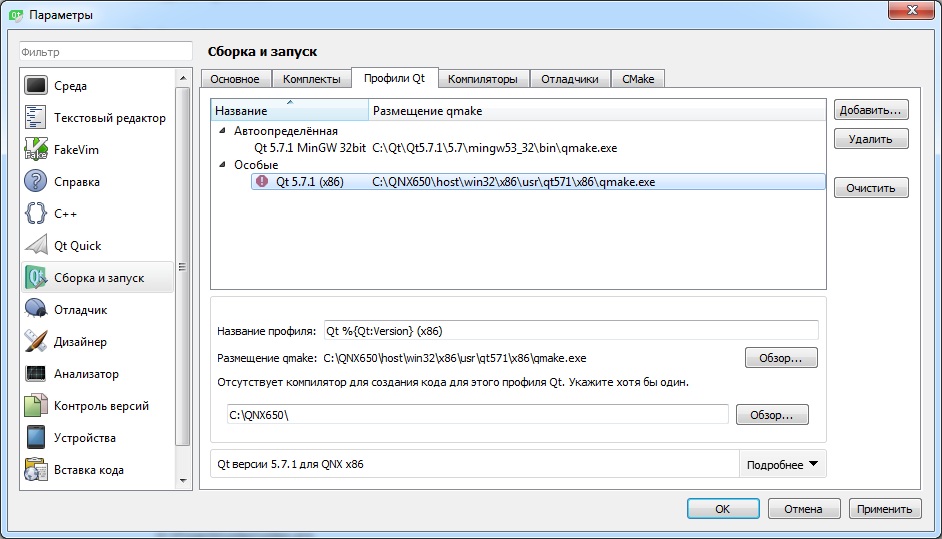Open the Среда settings icon

click(x=35, y=85)
